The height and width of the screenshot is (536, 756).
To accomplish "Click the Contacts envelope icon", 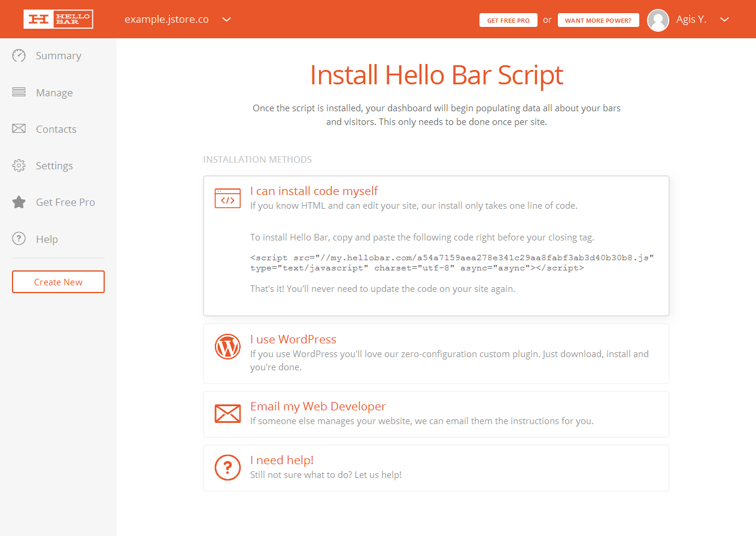I will [19, 129].
